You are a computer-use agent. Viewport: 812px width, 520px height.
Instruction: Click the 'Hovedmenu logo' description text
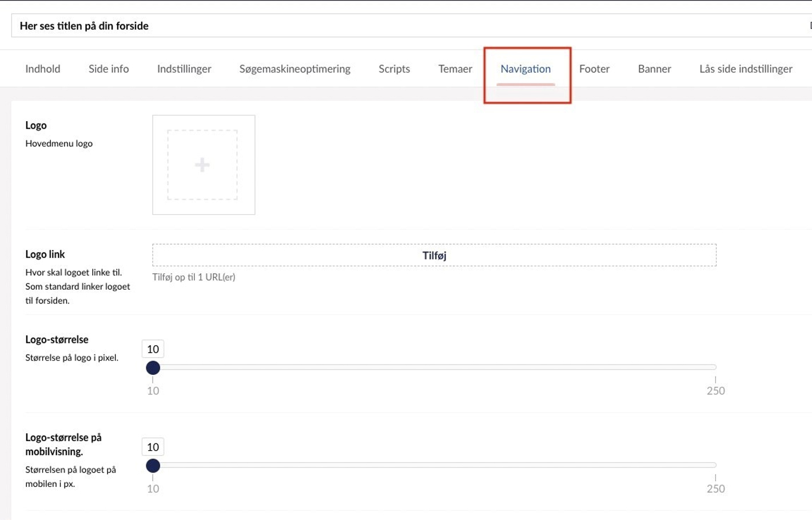(59, 143)
